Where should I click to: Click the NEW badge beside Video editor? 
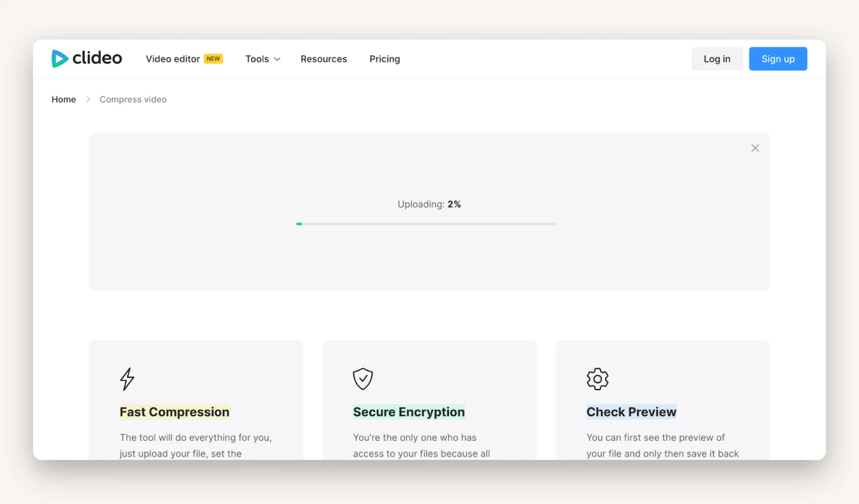(x=213, y=59)
